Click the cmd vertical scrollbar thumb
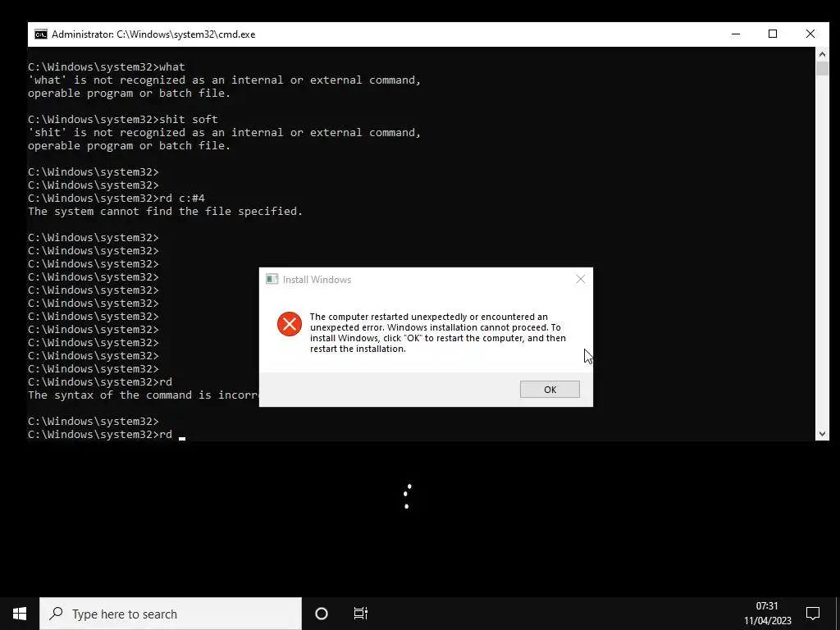Screen dimensions: 840x630 822,69
